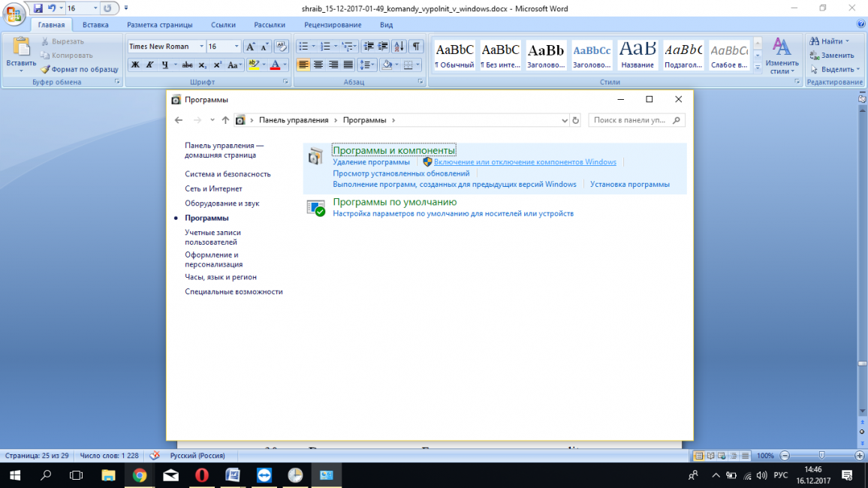868x488 pixels.
Task: Switch to the Разметка страницы tab
Action: tap(159, 25)
